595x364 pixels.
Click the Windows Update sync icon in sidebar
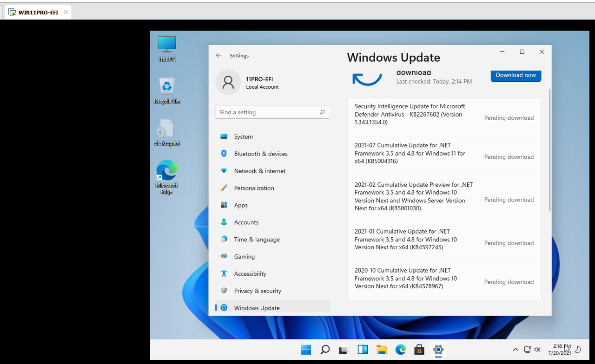coord(224,308)
